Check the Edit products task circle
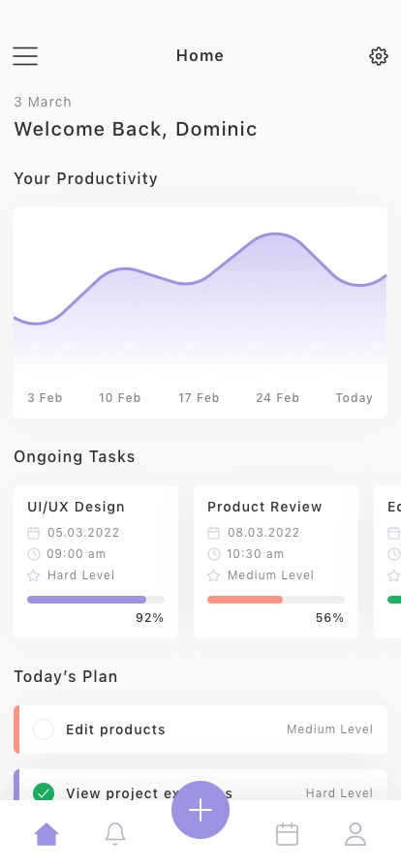The width and height of the screenshot is (401, 868). (x=44, y=729)
